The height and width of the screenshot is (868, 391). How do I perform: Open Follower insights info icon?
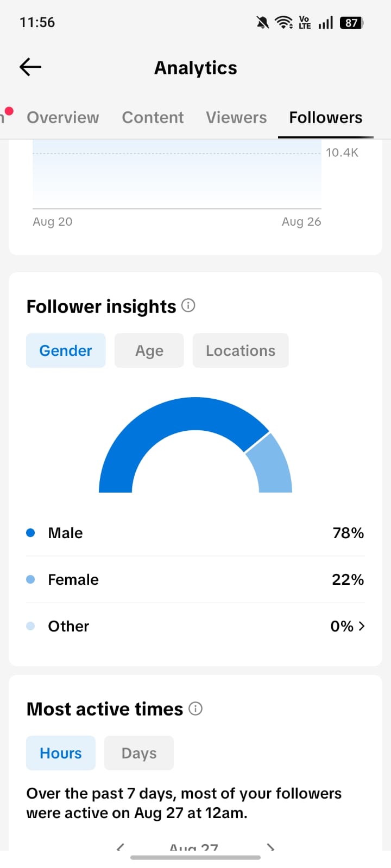188,305
